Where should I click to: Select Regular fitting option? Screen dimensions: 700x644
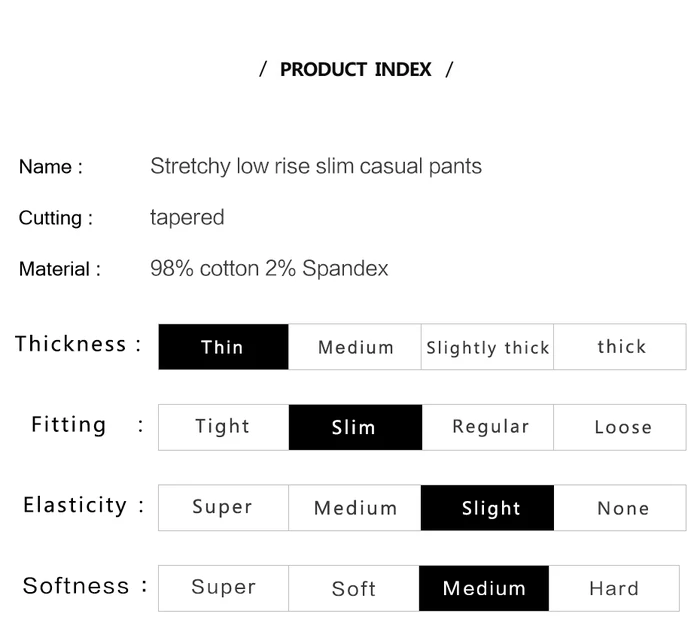click(489, 427)
